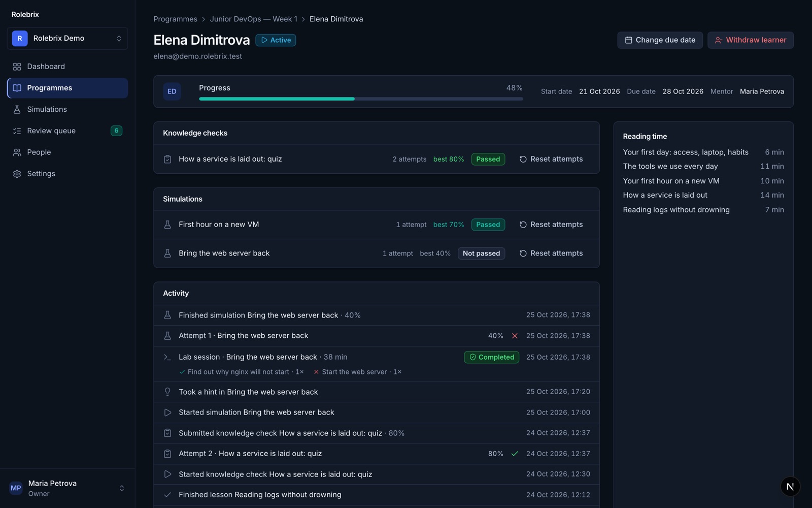Reset attempts for Bring the web server back
Image resolution: width=812 pixels, height=508 pixels.
(551, 253)
